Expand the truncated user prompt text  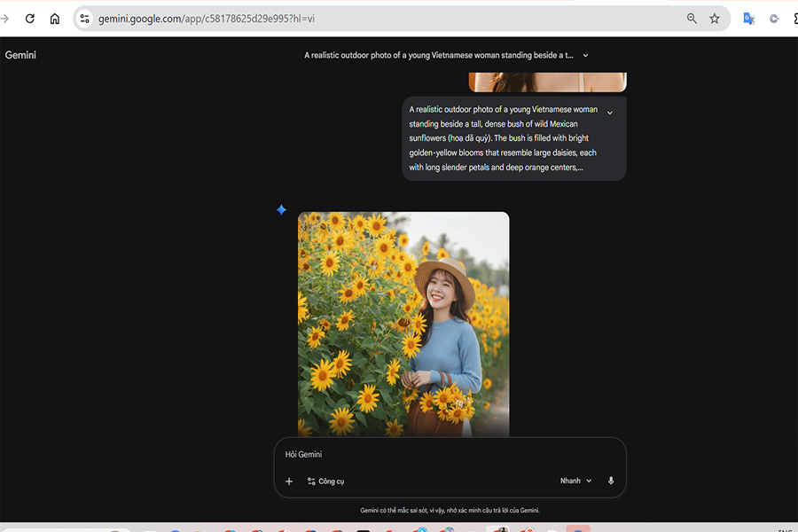coord(609,113)
